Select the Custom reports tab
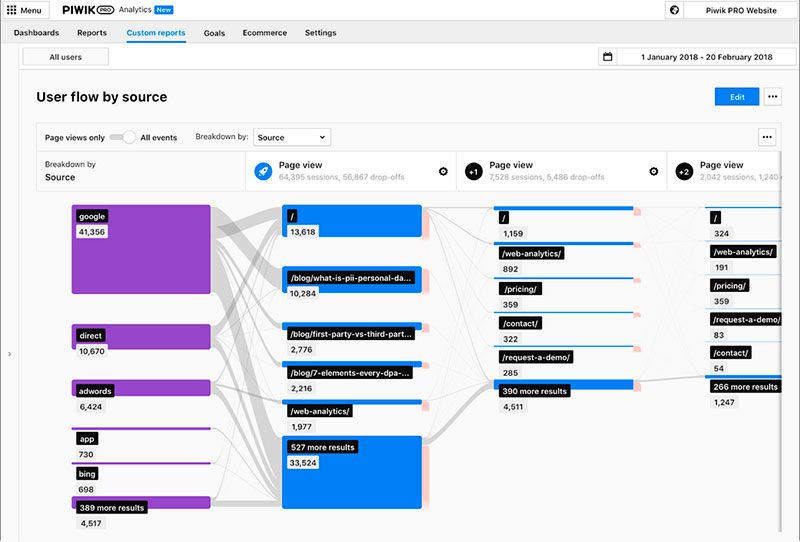This screenshot has width=800, height=542. (x=156, y=33)
